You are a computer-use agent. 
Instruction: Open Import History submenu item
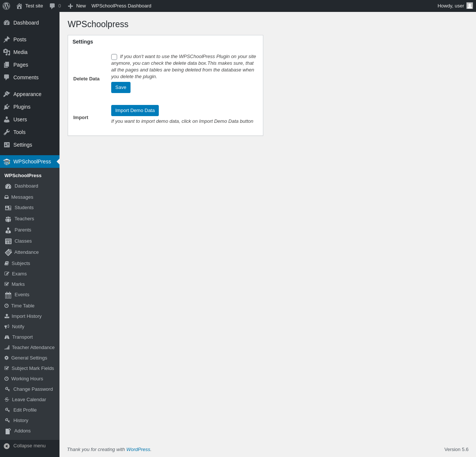click(x=30, y=316)
